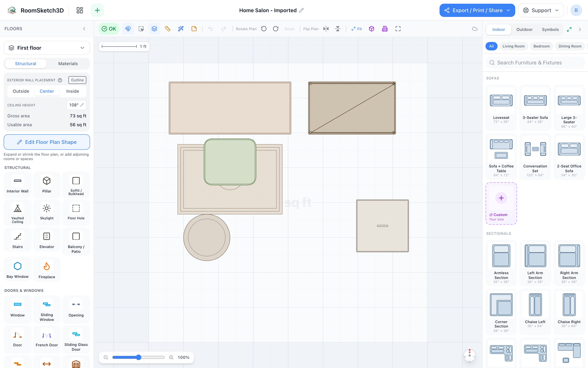Rotate plan counterclockwise

(264, 29)
